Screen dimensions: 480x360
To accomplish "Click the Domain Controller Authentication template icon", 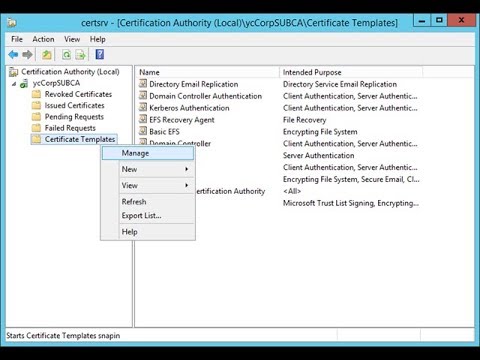I will pos(143,96).
